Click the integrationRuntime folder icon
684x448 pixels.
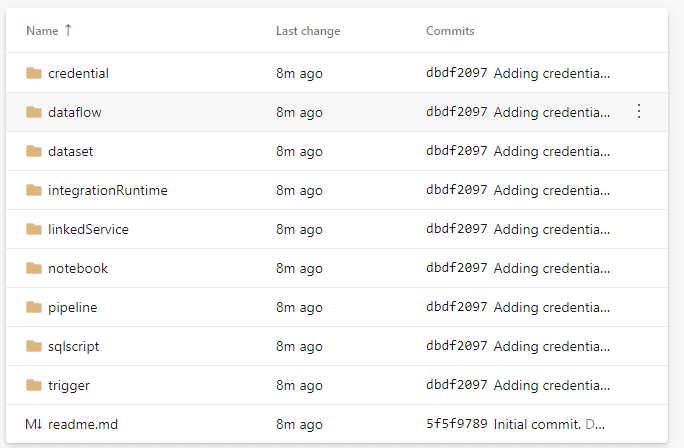[x=34, y=190]
